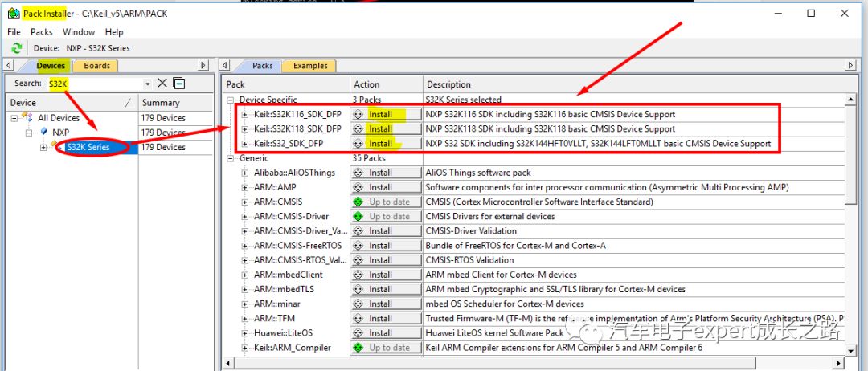Install the Keil::S32K118_SDK_DFP pack
This screenshot has width=868, height=371.
click(386, 128)
